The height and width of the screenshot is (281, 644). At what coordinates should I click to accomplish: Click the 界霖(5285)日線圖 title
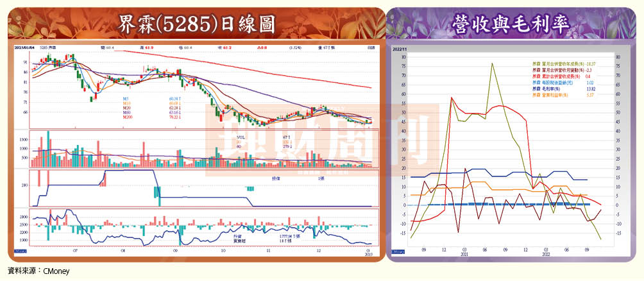coord(196,24)
